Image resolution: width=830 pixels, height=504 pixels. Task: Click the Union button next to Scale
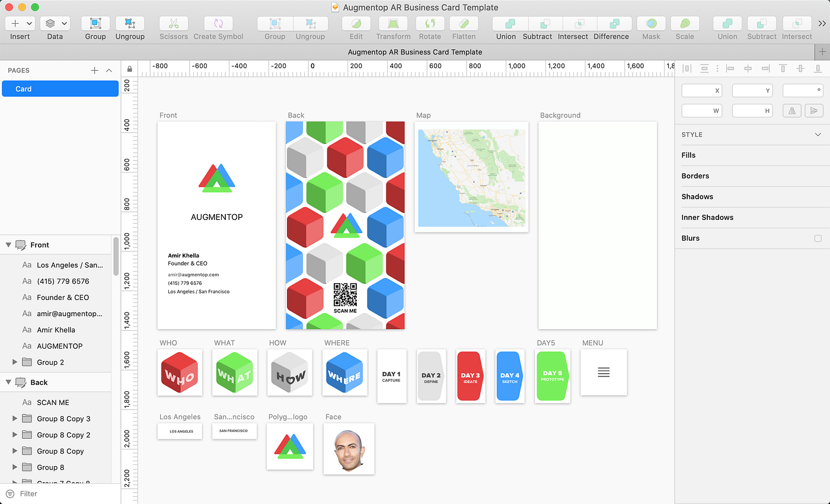click(727, 24)
